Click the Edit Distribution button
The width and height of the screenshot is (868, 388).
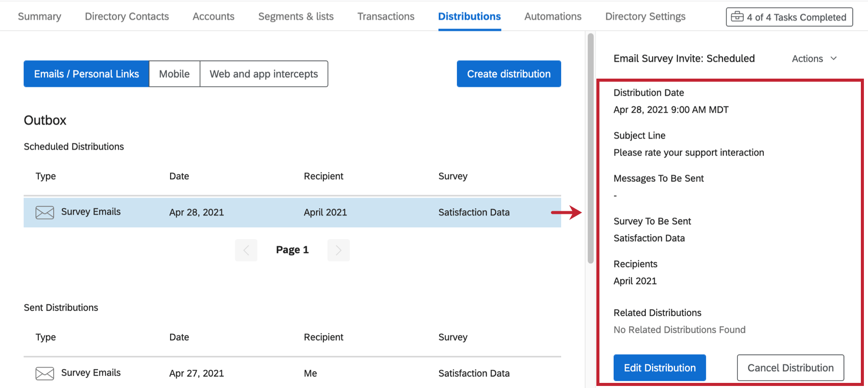(659, 368)
